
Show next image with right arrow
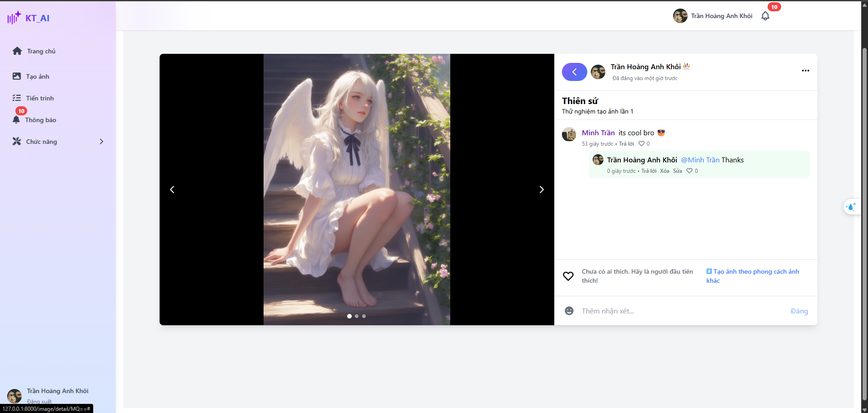541,190
